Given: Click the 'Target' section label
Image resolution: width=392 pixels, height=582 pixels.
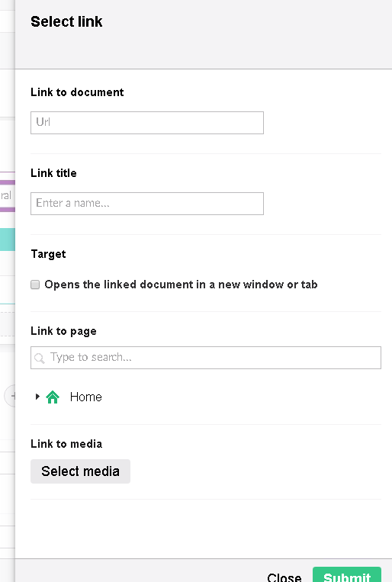Looking at the screenshot, I should click(48, 254).
